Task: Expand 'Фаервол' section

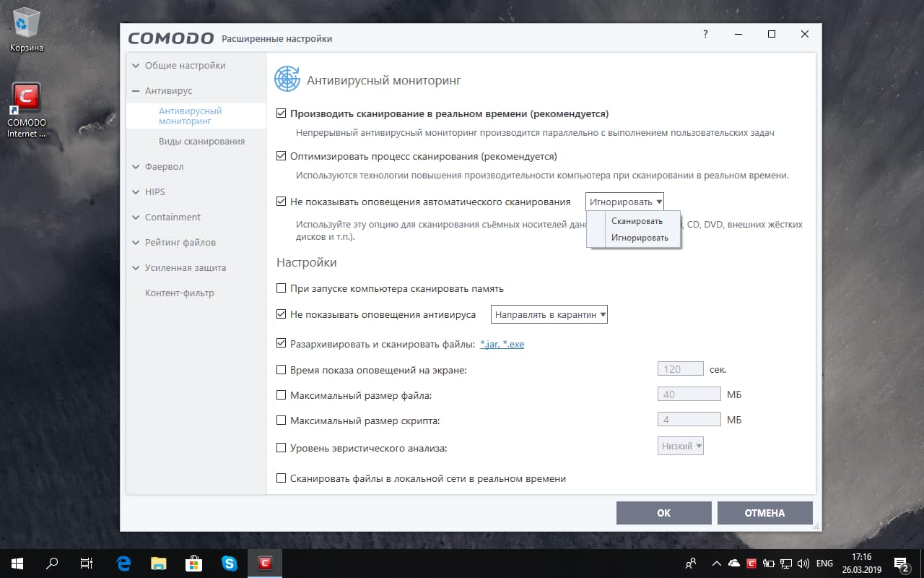Action: (x=158, y=167)
